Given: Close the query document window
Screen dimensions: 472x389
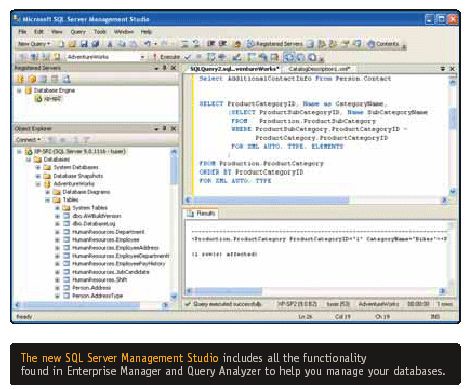Looking at the screenshot, I should click(x=452, y=69).
